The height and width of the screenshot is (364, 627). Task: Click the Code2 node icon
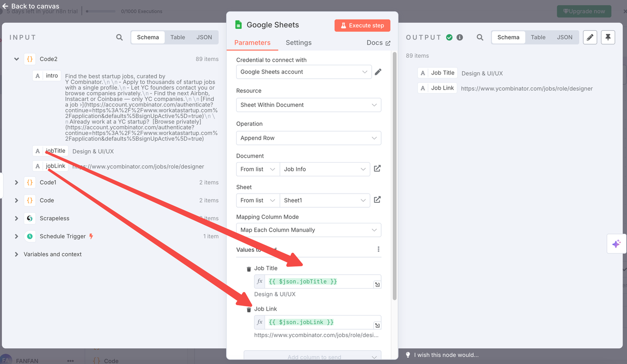click(30, 59)
